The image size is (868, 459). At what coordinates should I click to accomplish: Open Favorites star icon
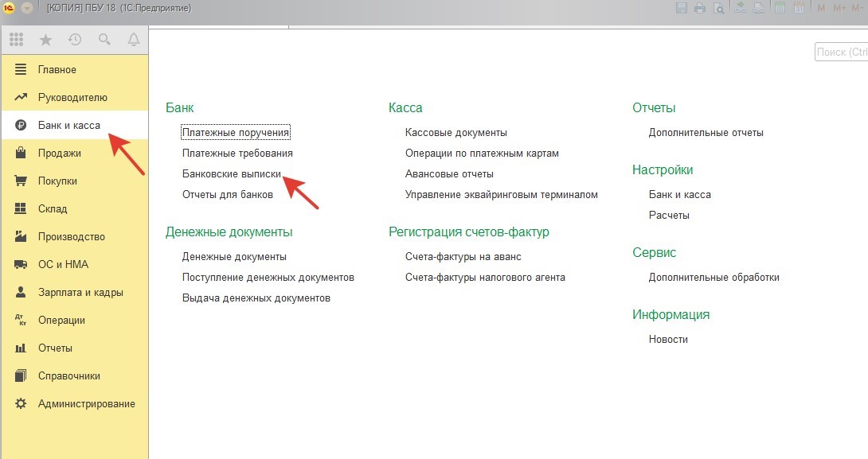pyautogui.click(x=45, y=39)
